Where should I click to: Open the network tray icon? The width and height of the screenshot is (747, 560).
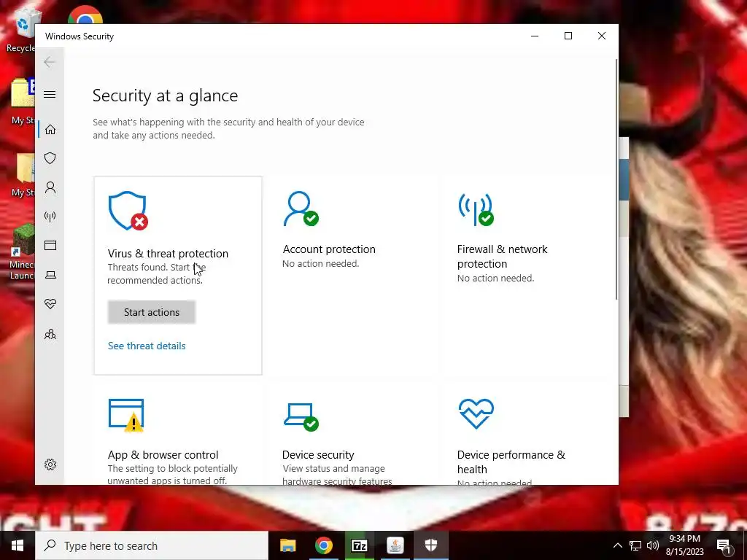click(x=635, y=545)
